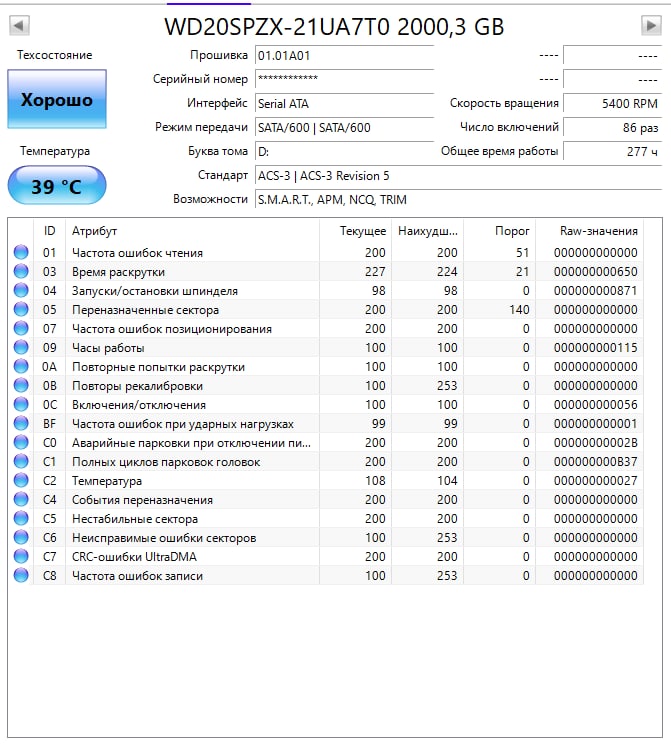Screen dimensions: 671x744
Task: Select the Повторные попытки раскрутки text
Action: [158, 367]
